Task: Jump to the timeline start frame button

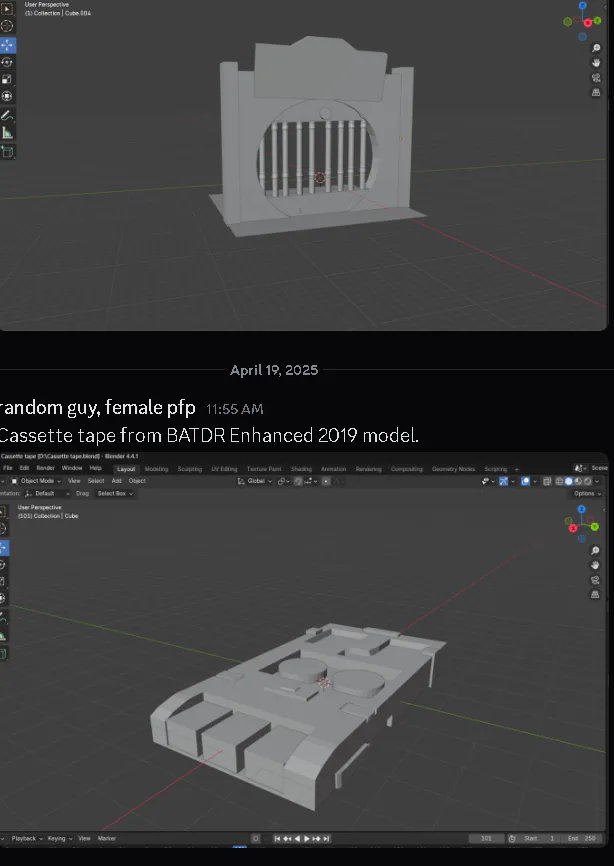Action: 278,838
